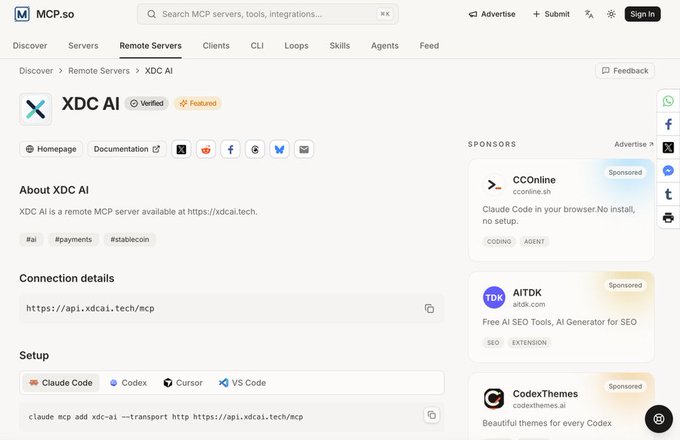680x440 pixels.
Task: Click the Sign In button
Action: 642,14
